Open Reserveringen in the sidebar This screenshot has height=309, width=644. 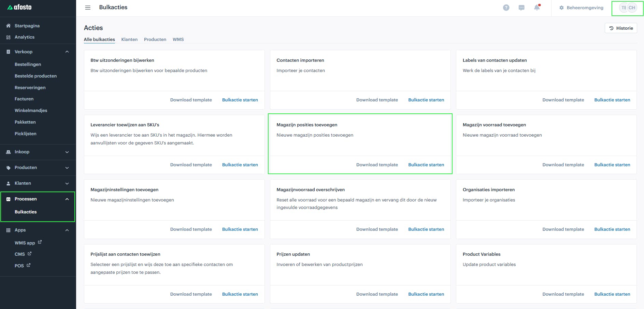click(x=30, y=88)
